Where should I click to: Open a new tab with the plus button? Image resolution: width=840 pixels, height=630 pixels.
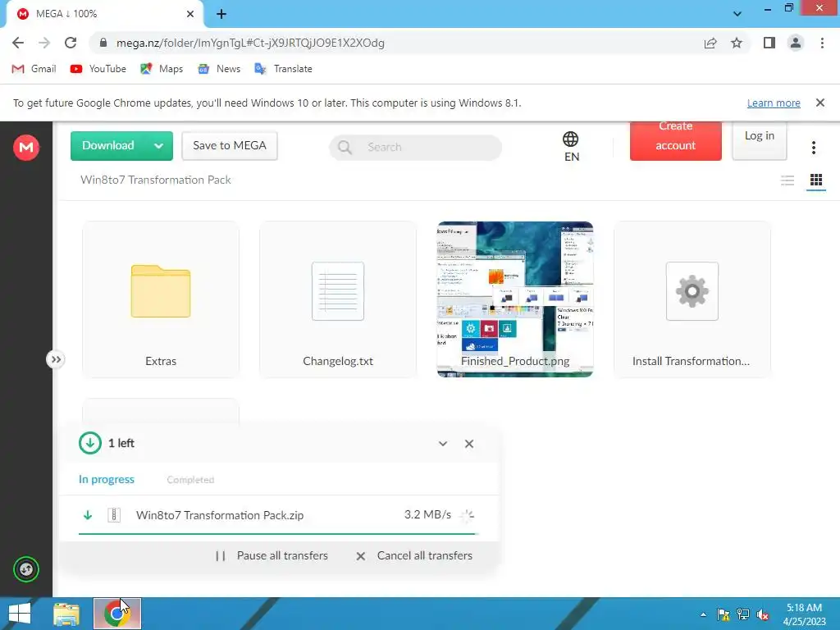(x=221, y=15)
